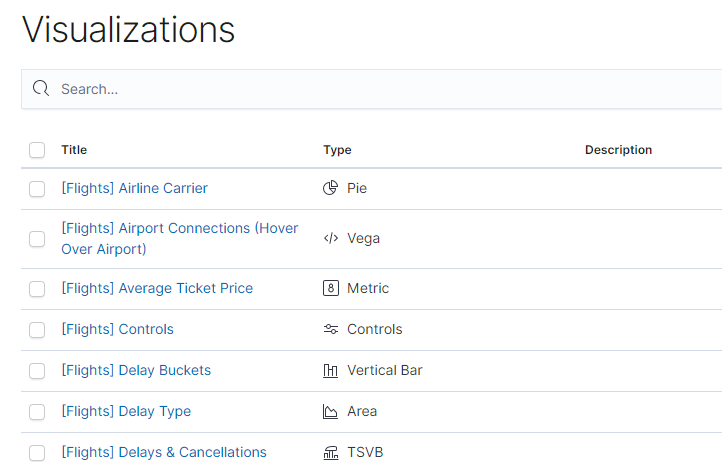Toggle the select-all checkbox in header
This screenshot has width=722, height=462.
pos(37,150)
